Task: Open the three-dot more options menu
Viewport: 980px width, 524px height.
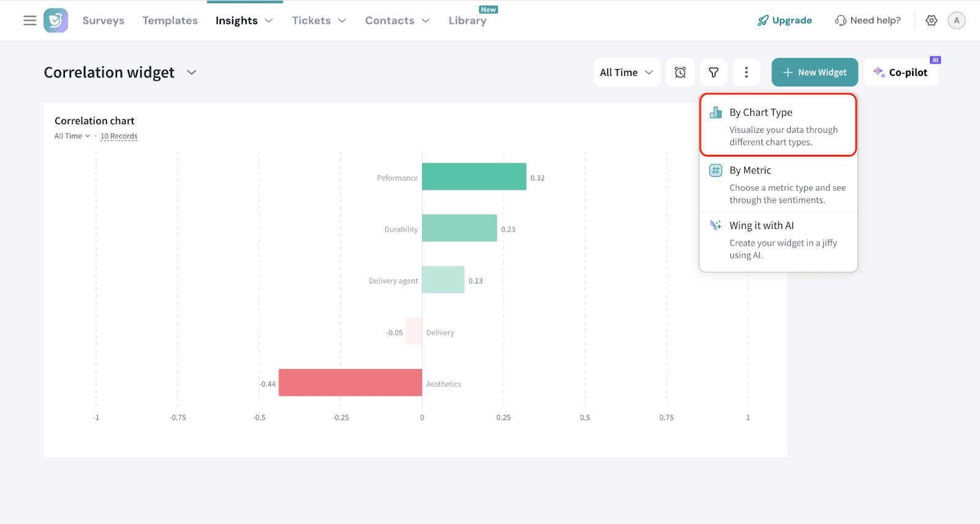Action: coord(746,72)
